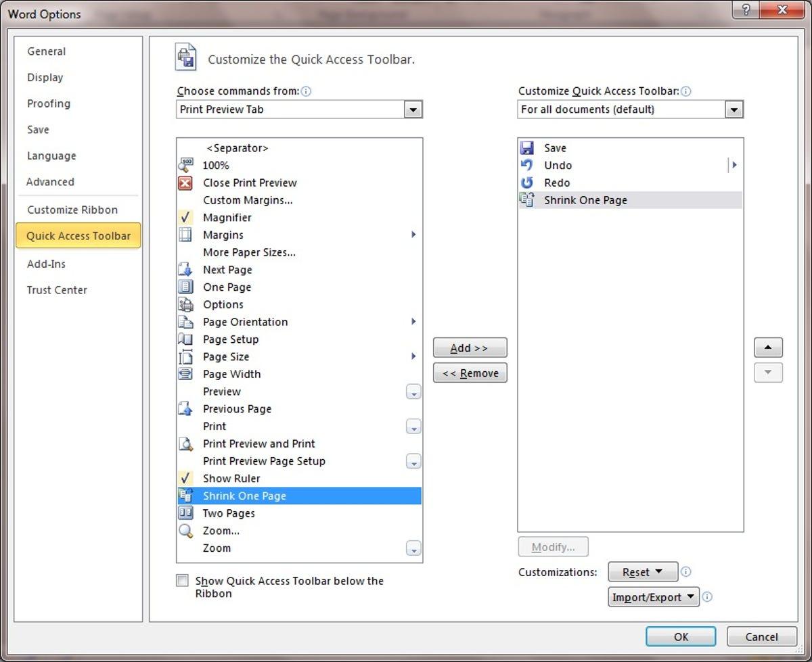Click the info icon next to Import/Export
812x662 pixels.
click(707, 597)
